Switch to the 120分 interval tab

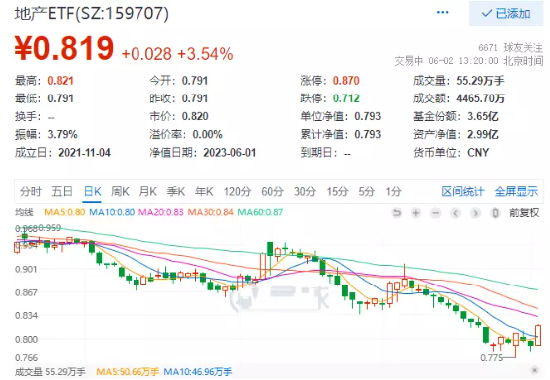coord(237,192)
